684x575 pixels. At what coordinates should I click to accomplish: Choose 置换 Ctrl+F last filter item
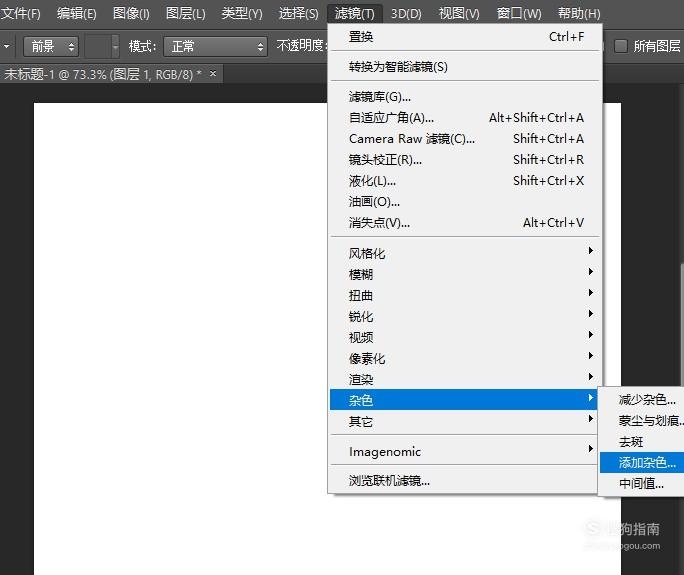(466, 37)
